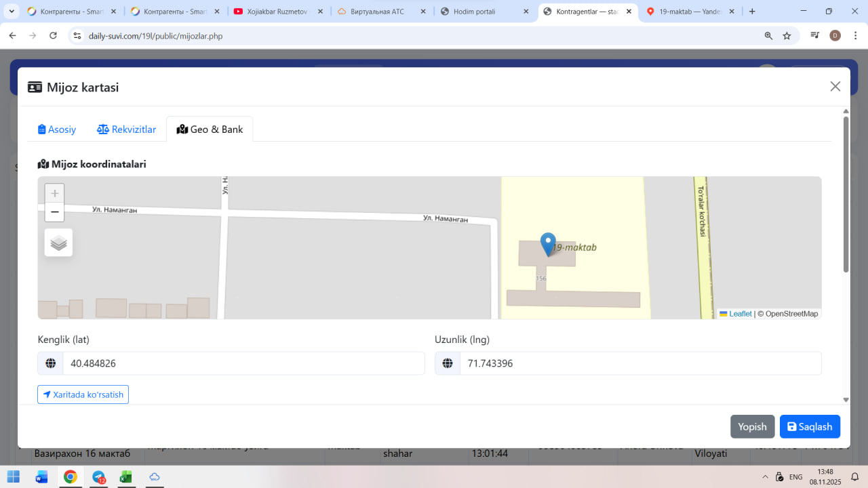Viewport: 868px width, 488px height.
Task: Open the Windows Start menu
Action: [14, 476]
